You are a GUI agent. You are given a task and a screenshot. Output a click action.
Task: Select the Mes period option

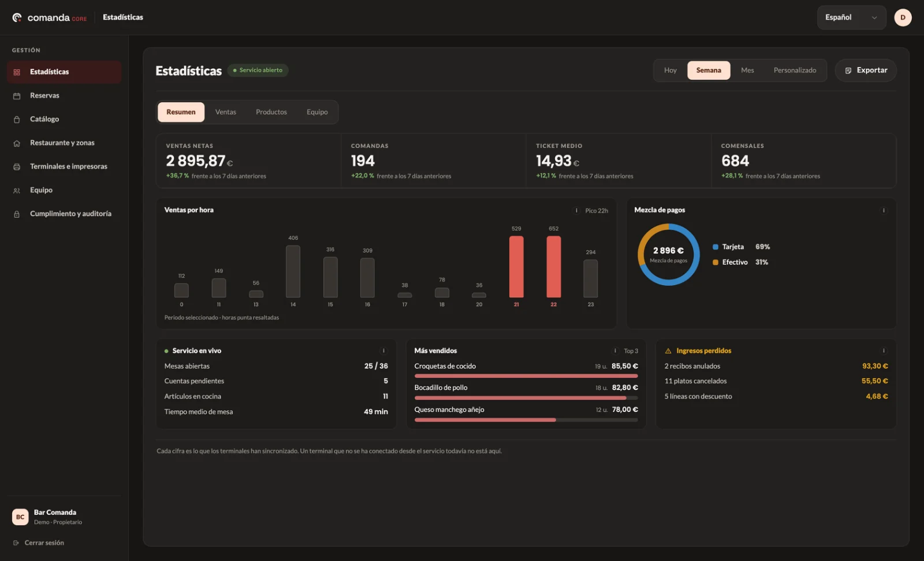pyautogui.click(x=747, y=70)
